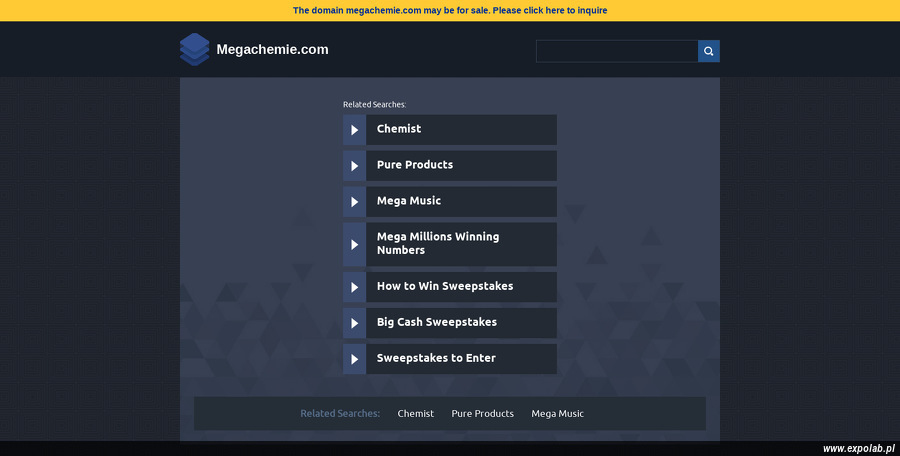900x456 pixels.
Task: Click arrow icon beside Sweepstakes to Enter
Action: click(x=355, y=359)
